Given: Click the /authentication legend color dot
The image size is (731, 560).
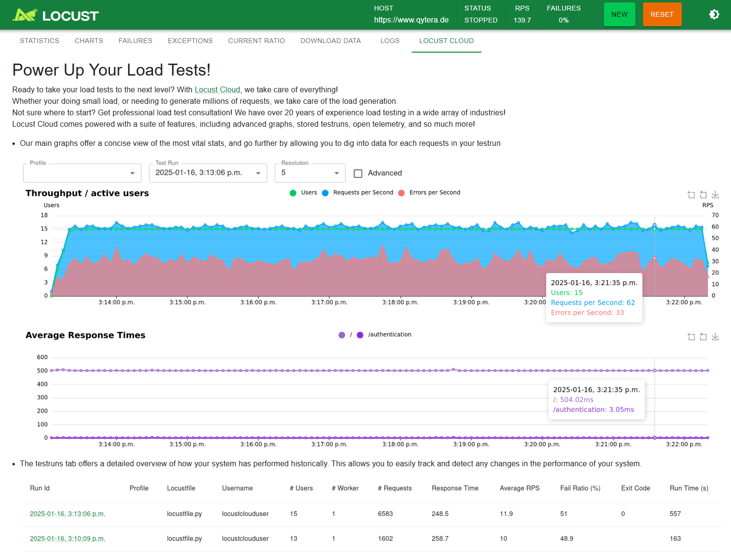Looking at the screenshot, I should (x=360, y=335).
